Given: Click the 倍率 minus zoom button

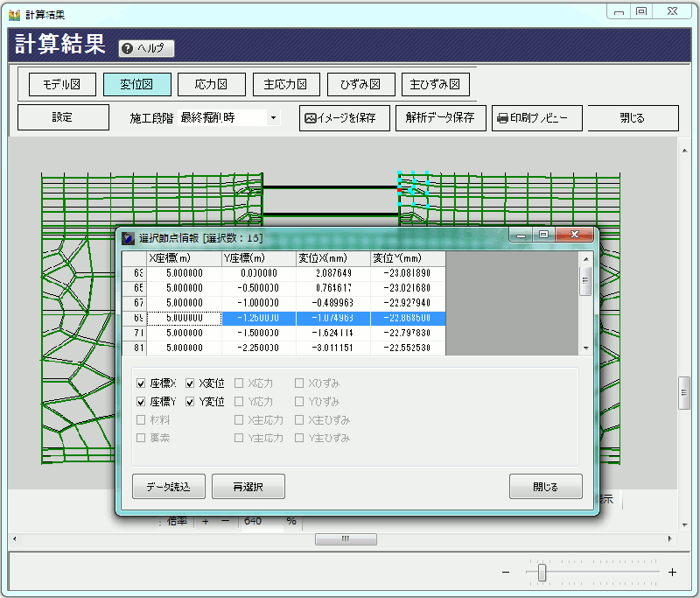Looking at the screenshot, I should (x=226, y=521).
